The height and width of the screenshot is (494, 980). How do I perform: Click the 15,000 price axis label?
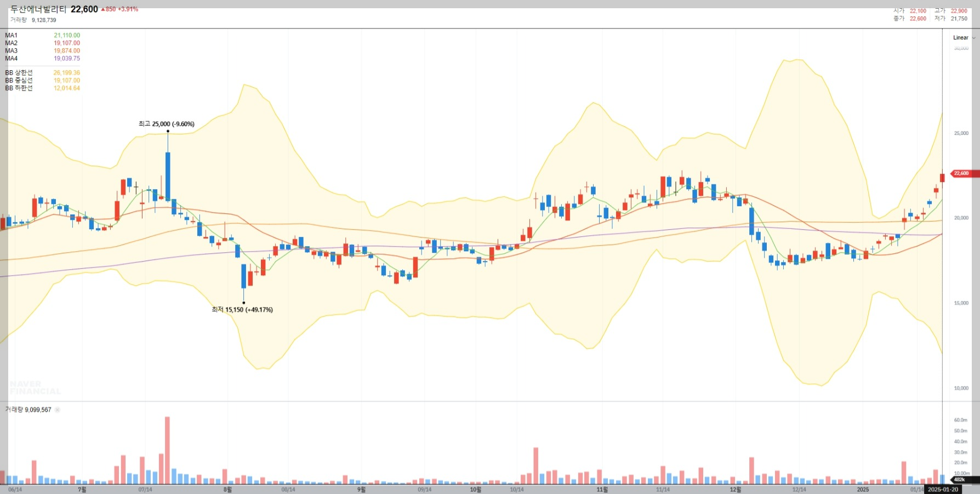coord(961,303)
